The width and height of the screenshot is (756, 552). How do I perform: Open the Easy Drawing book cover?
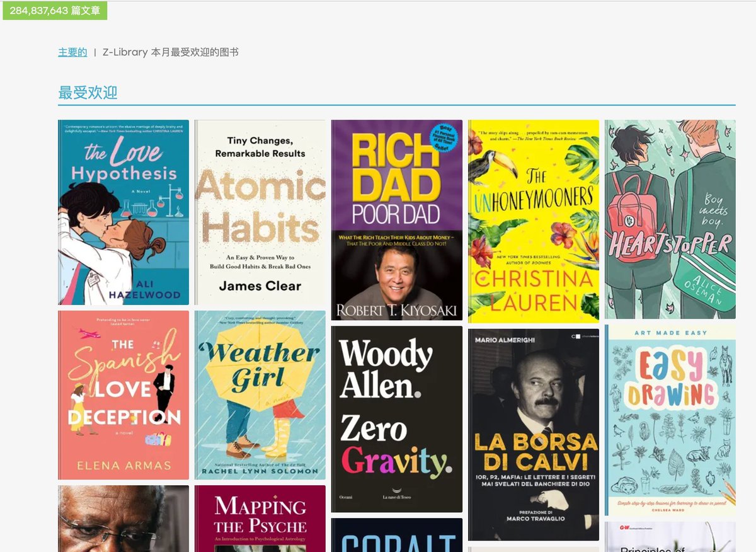pyautogui.click(x=670, y=420)
